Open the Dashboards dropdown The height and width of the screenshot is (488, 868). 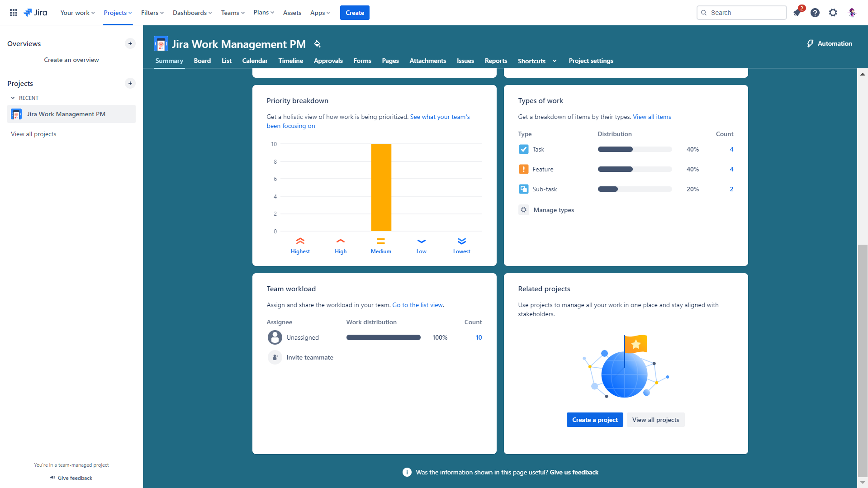coord(192,13)
